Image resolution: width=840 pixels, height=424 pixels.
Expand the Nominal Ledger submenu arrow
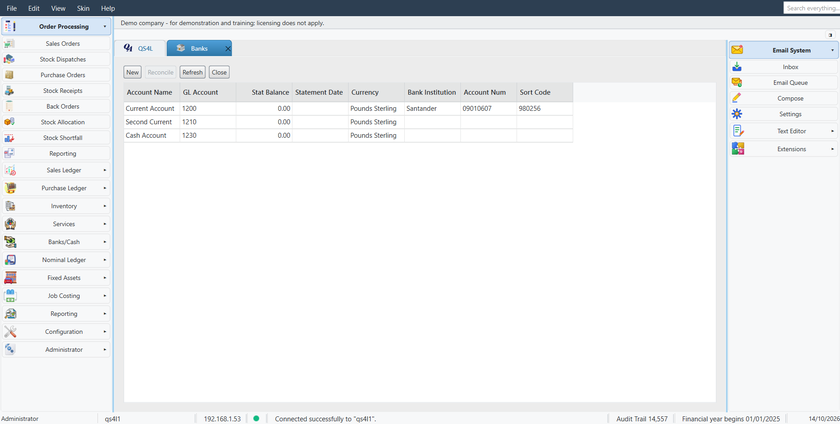click(x=104, y=260)
